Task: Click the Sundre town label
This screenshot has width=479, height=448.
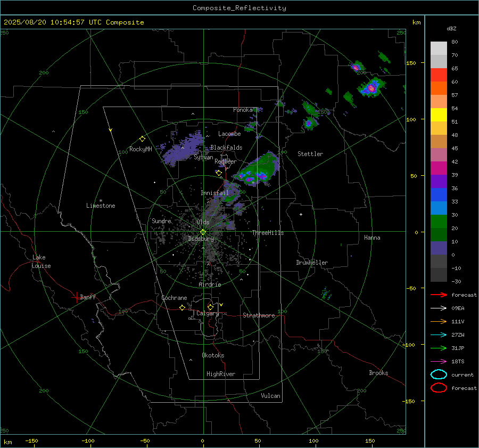Action: coord(161,221)
